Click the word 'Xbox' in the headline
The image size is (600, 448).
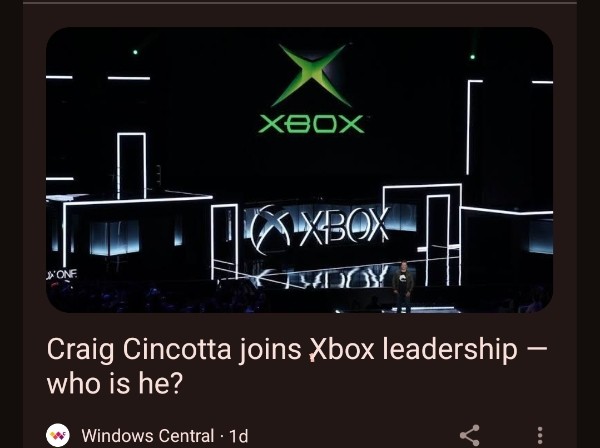point(342,349)
